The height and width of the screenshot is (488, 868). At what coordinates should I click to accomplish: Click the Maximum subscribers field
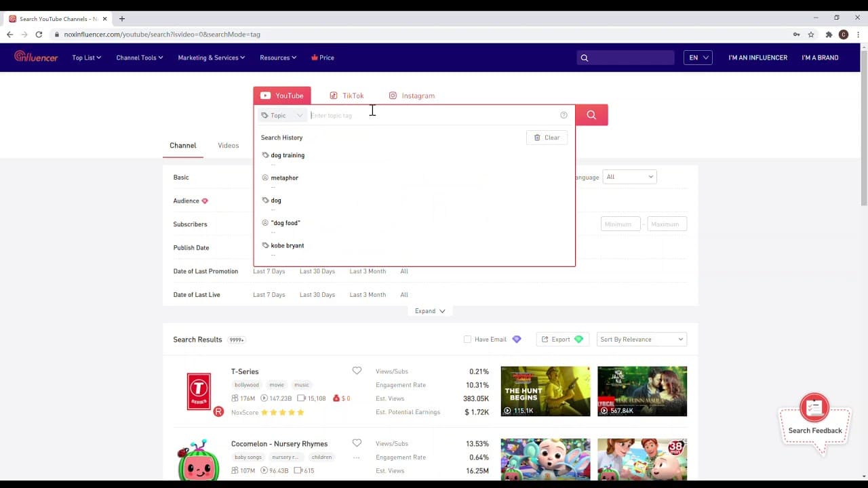pyautogui.click(x=667, y=224)
